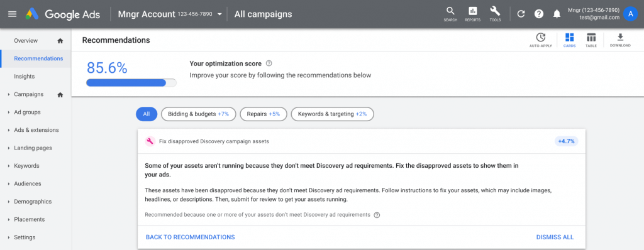Filter by Bidding & budgets chip
This screenshot has height=250, width=644.
coord(198,114)
